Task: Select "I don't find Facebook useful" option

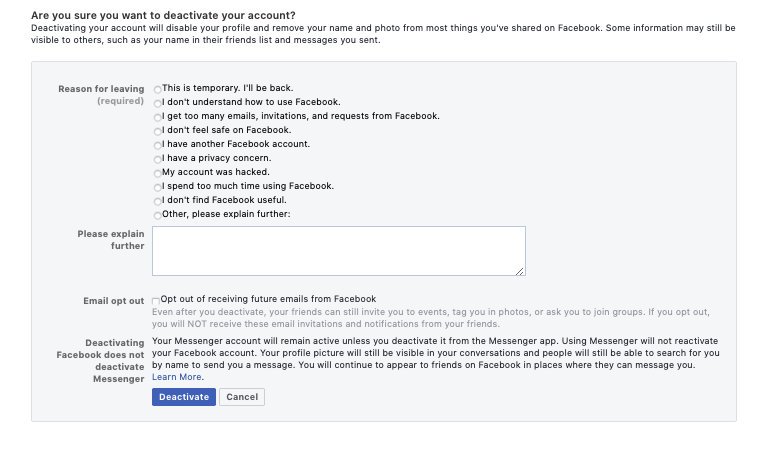Action: pos(157,202)
